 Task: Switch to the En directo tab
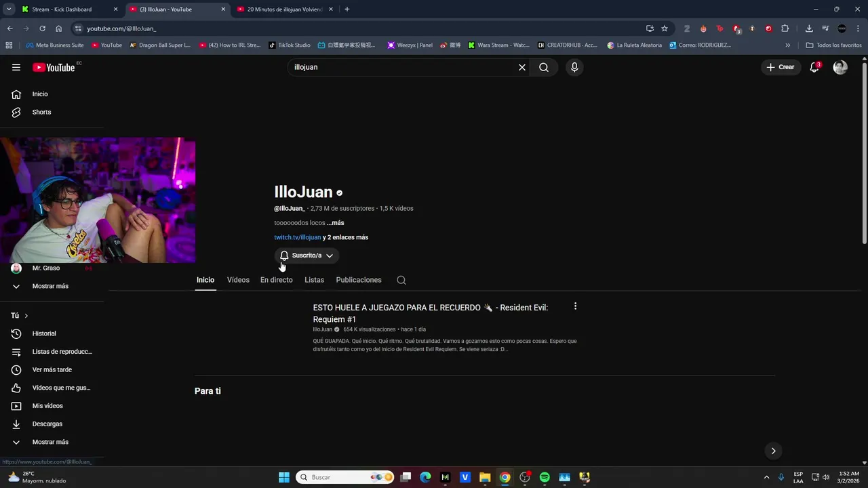(277, 280)
